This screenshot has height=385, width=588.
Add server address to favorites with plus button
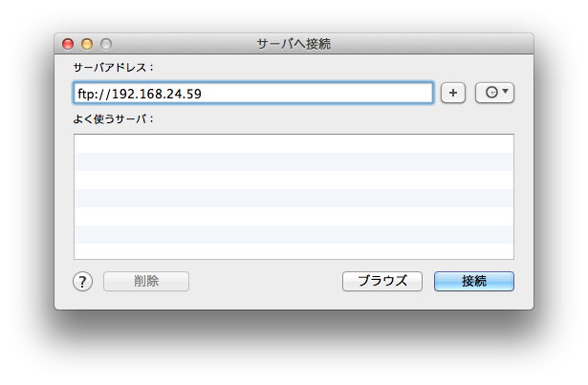tap(453, 93)
